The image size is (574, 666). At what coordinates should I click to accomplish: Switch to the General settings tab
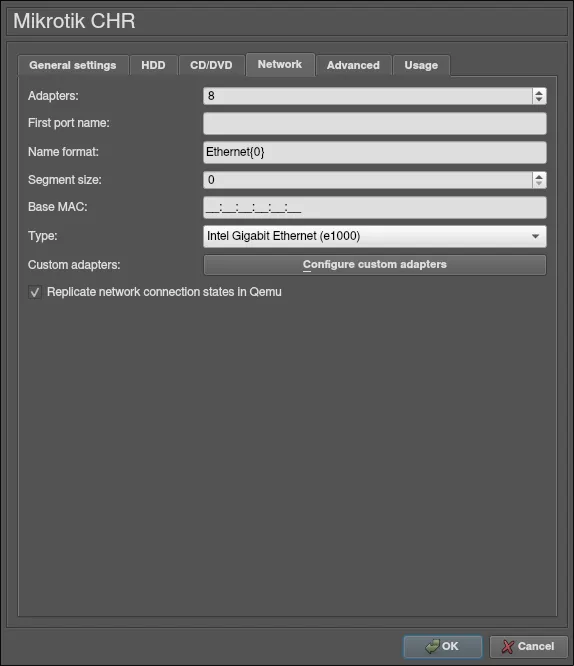[x=73, y=65]
